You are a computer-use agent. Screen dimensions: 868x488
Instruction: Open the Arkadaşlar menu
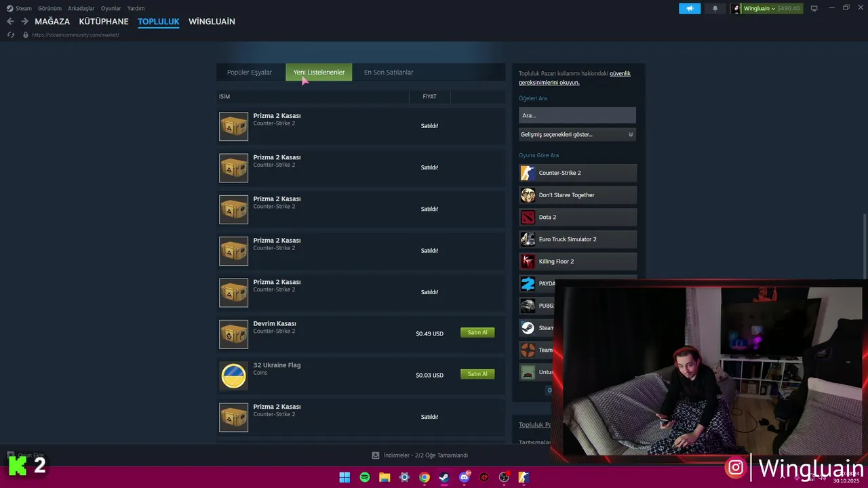tap(81, 8)
